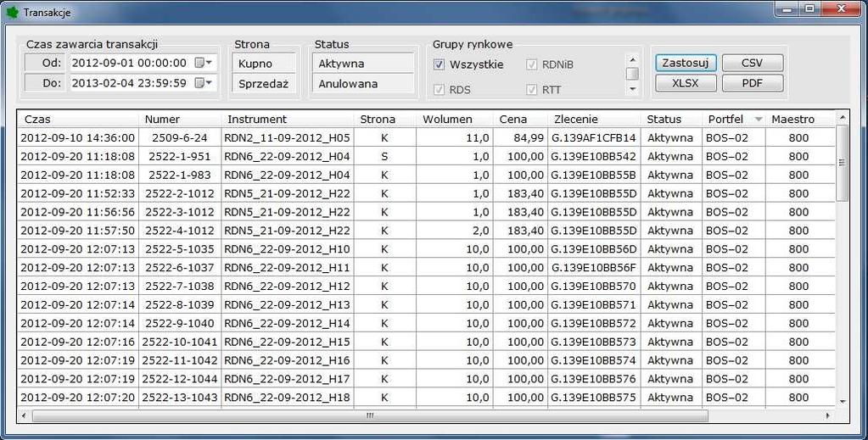This screenshot has width=868, height=440.
Task: Toggle the RDS checkbox
Action: [439, 90]
